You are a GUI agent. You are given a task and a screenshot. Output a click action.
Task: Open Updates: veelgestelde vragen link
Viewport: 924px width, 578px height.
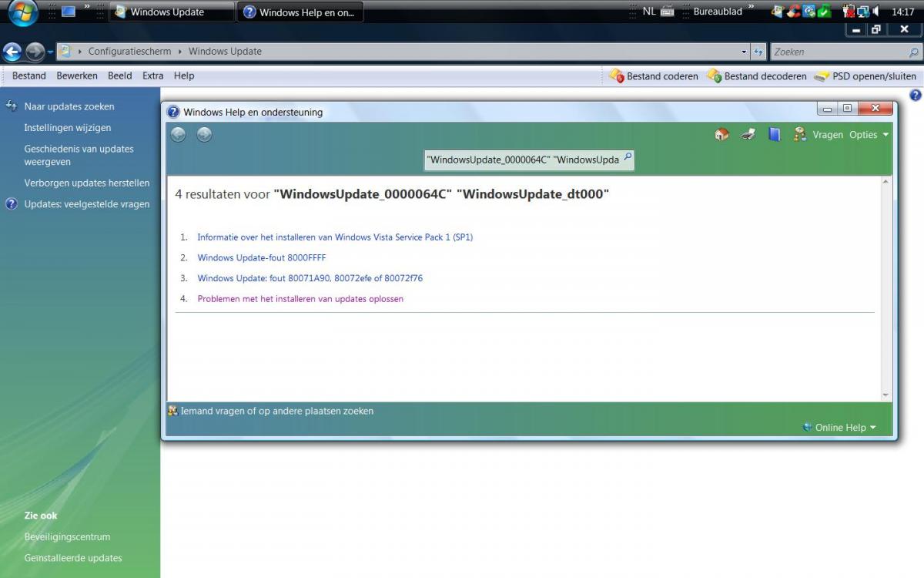point(87,204)
